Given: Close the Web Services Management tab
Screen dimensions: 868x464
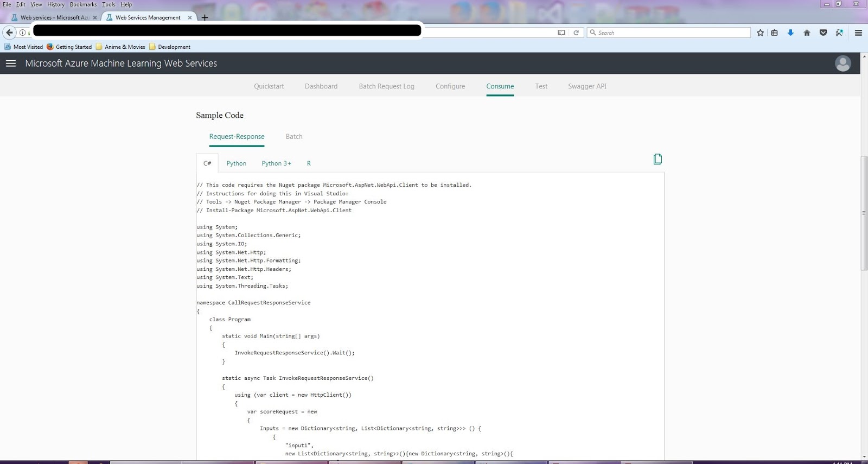Looking at the screenshot, I should pos(190,17).
